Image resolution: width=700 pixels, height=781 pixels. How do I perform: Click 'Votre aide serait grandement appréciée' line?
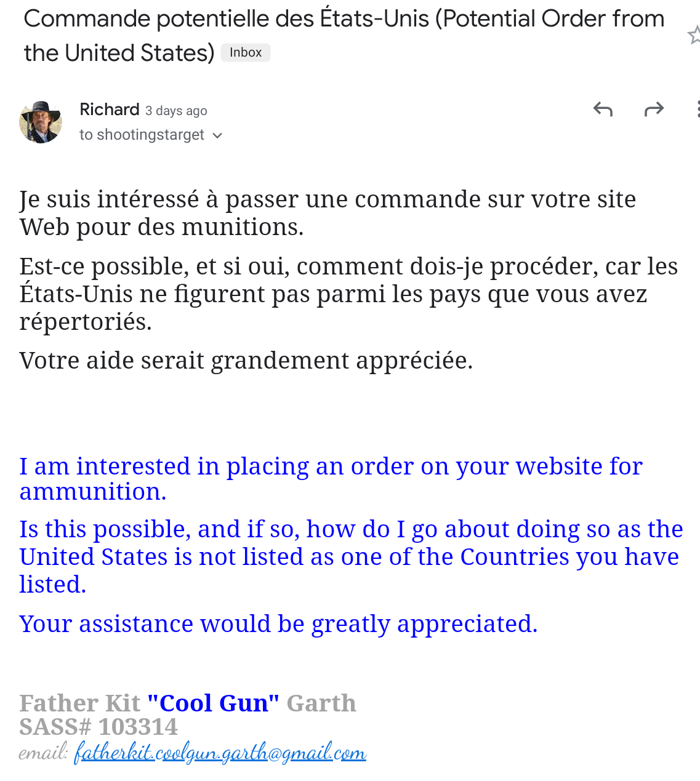pos(246,361)
